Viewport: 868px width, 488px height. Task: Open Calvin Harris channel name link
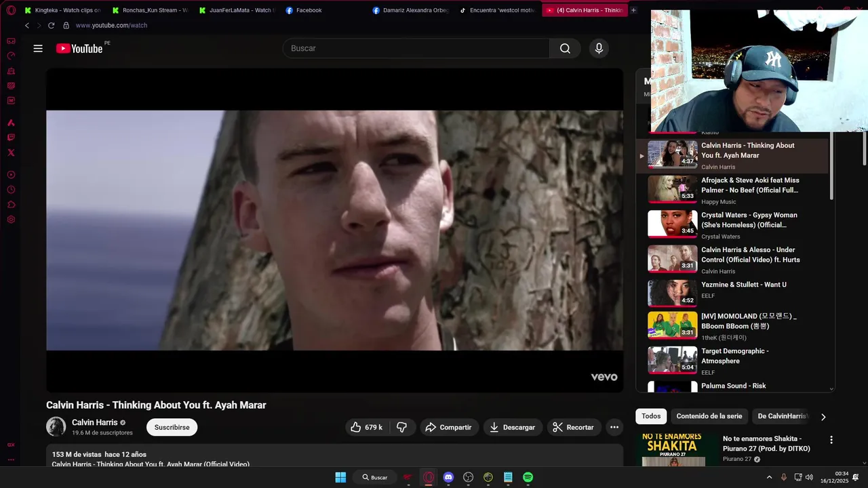[94, 422]
